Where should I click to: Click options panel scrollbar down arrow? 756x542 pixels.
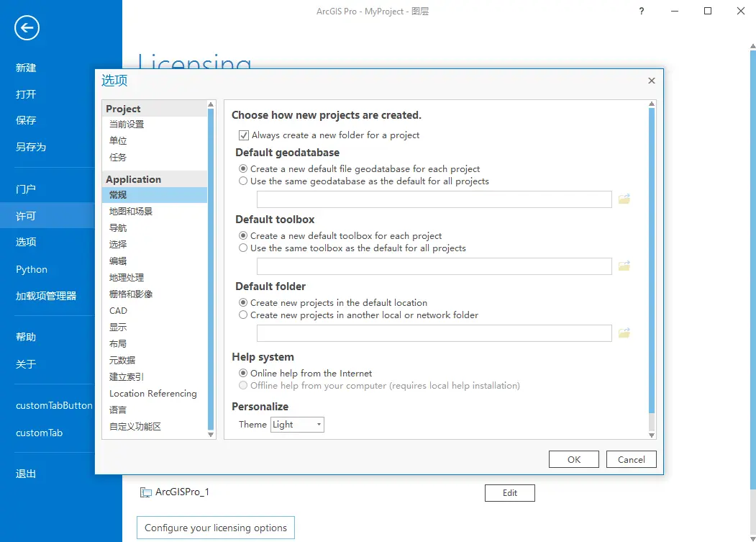[652, 435]
